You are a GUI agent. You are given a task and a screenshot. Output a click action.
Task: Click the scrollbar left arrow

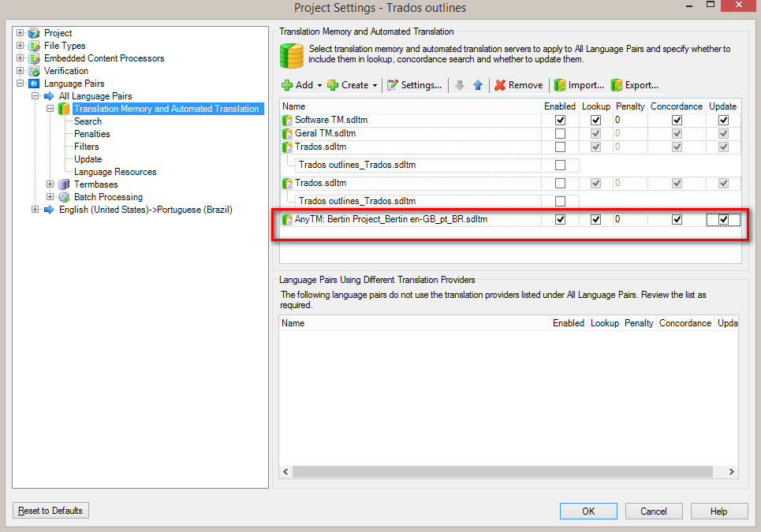(285, 472)
